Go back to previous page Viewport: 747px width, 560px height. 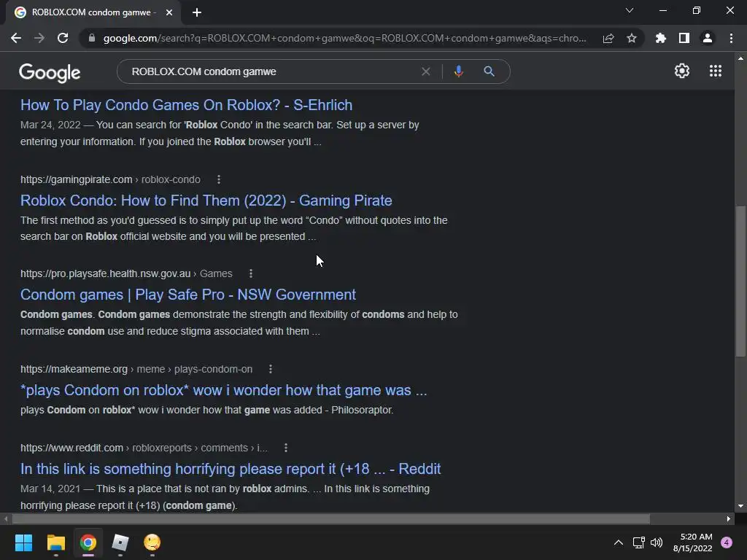(16, 38)
